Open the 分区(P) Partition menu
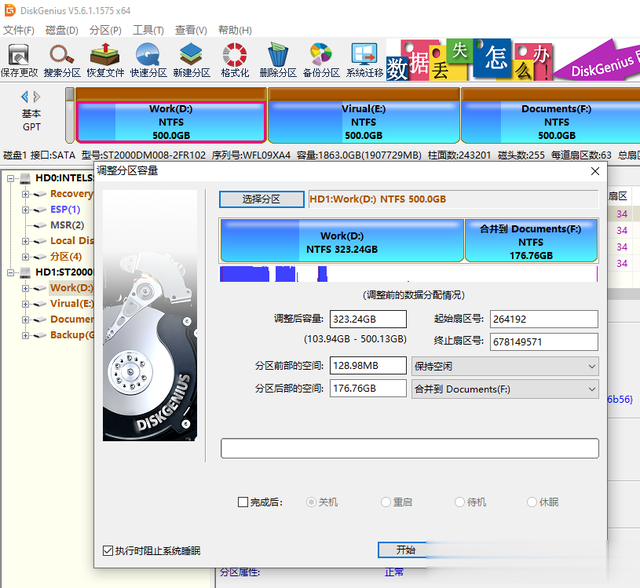This screenshot has height=588, width=640. (x=105, y=30)
